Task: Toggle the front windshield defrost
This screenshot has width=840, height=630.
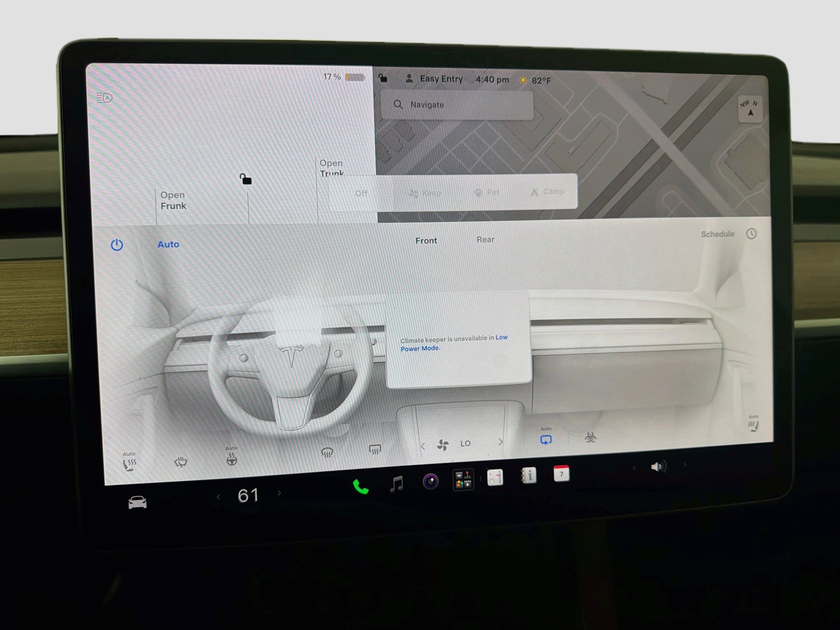Action: tap(327, 452)
